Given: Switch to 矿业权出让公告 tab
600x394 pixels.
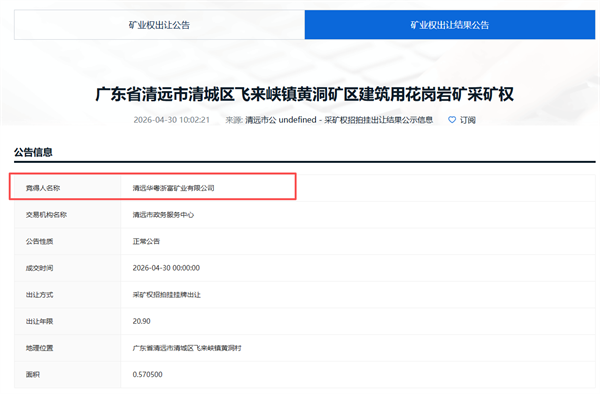Looking at the screenshot, I should click(159, 25).
